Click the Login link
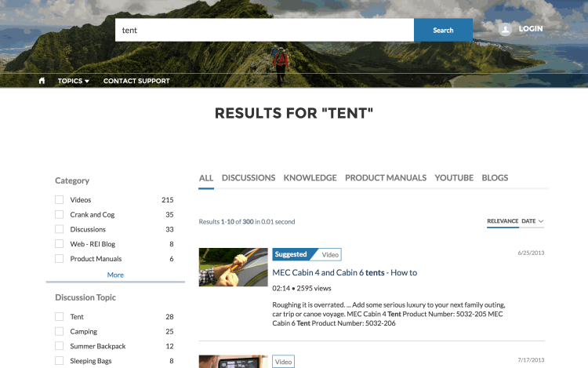The width and height of the screenshot is (588, 368). coord(530,29)
